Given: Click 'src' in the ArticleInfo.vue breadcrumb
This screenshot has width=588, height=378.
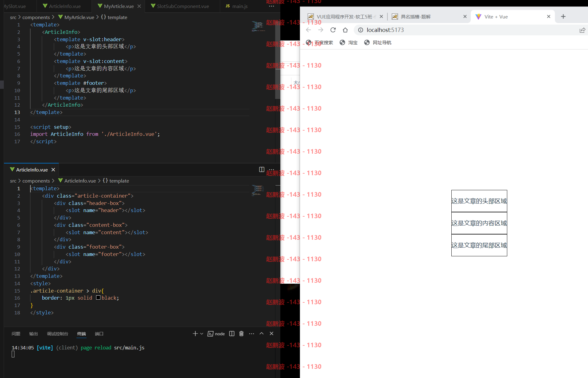Looking at the screenshot, I should point(13,181).
